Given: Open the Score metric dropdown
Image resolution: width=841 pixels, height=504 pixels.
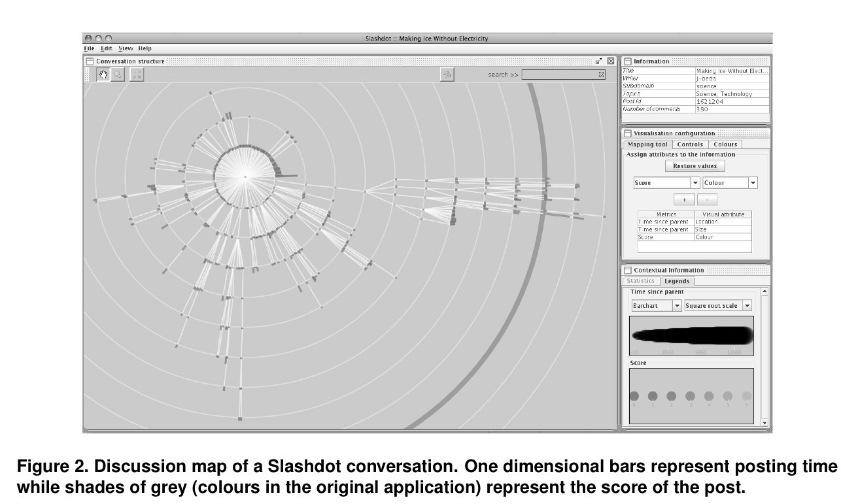Looking at the screenshot, I should (695, 183).
